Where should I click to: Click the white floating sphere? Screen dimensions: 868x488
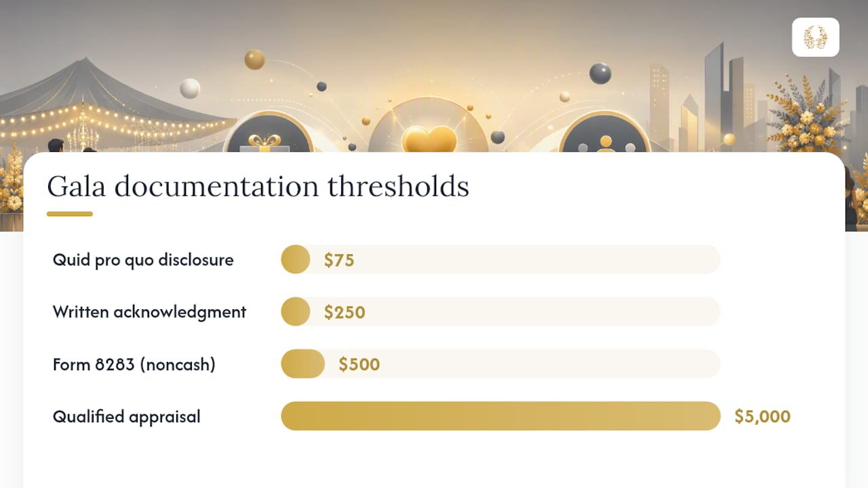(x=190, y=89)
